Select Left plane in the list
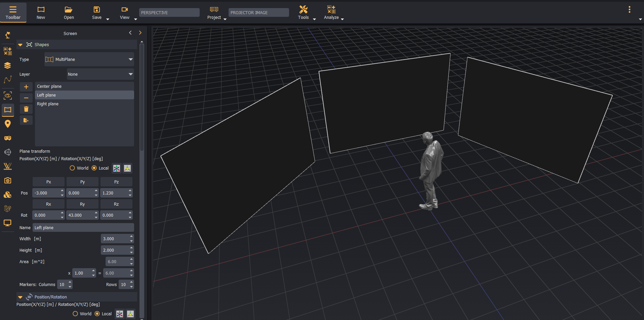The width and height of the screenshot is (644, 320). 84,95
